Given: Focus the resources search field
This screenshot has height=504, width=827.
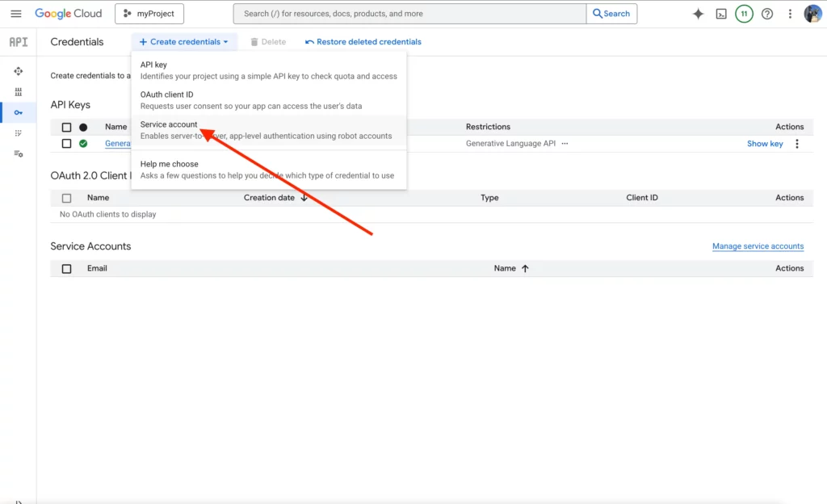Looking at the screenshot, I should coord(409,14).
